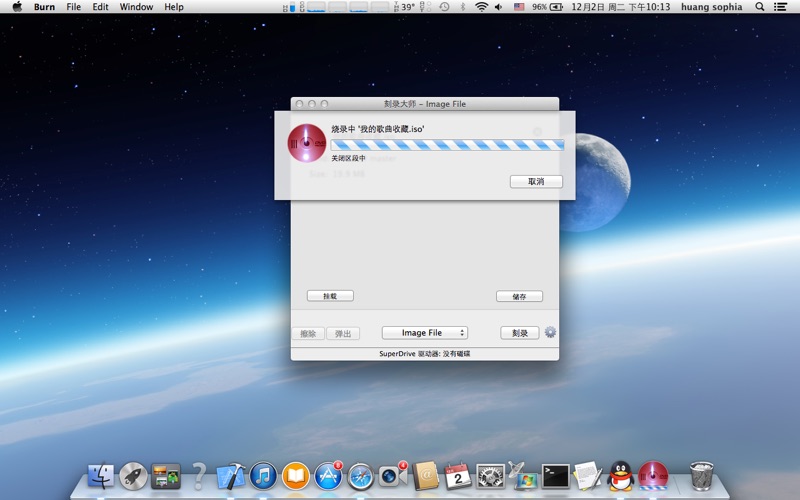Click the 储存 save button

tap(519, 296)
